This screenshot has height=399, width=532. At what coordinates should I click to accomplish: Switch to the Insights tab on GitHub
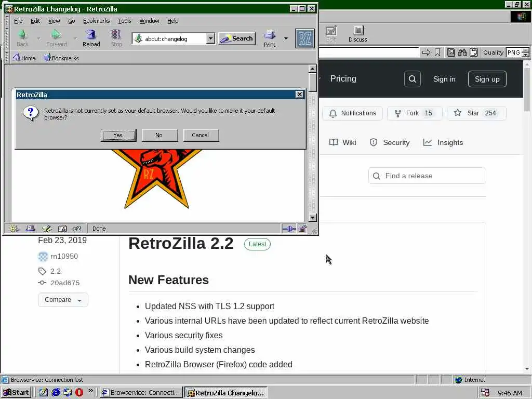coord(443,142)
